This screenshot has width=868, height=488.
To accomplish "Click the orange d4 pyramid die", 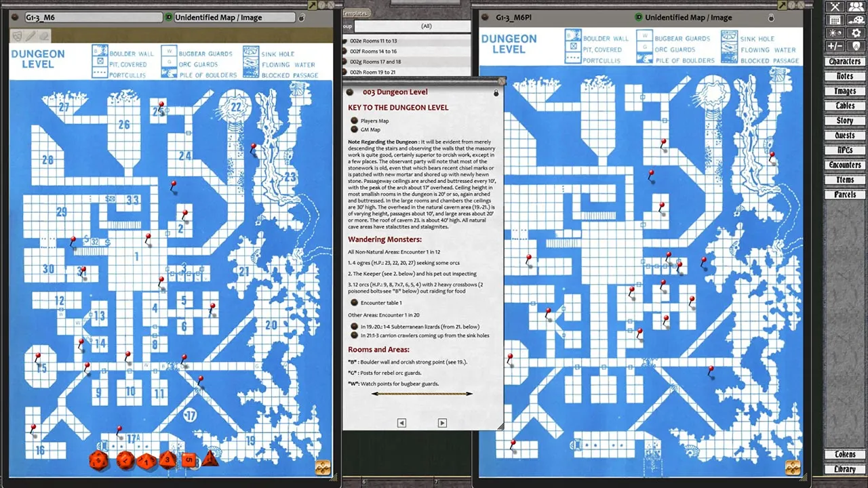I will point(210,459).
